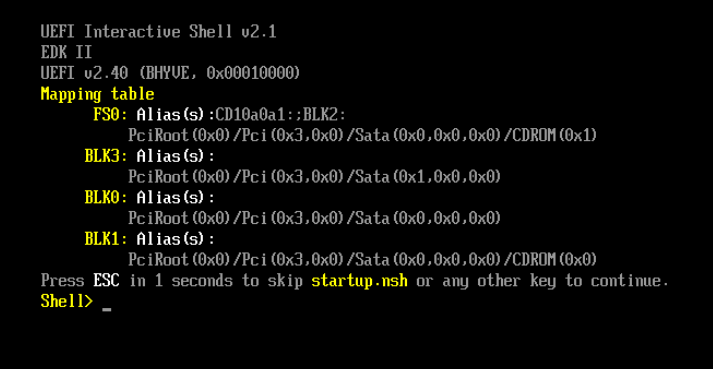Click the BLK2: alias on FS0 line
This screenshot has width=713, height=369.
coord(324,115)
